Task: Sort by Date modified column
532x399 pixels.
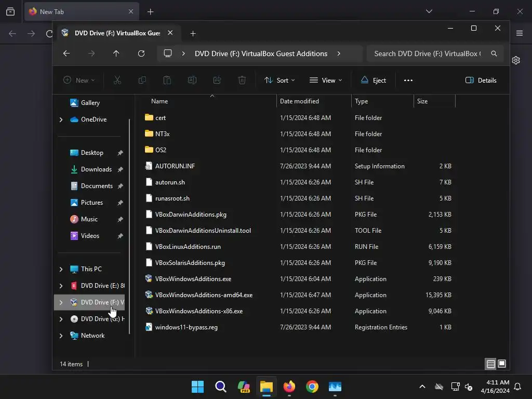Action: point(299,101)
